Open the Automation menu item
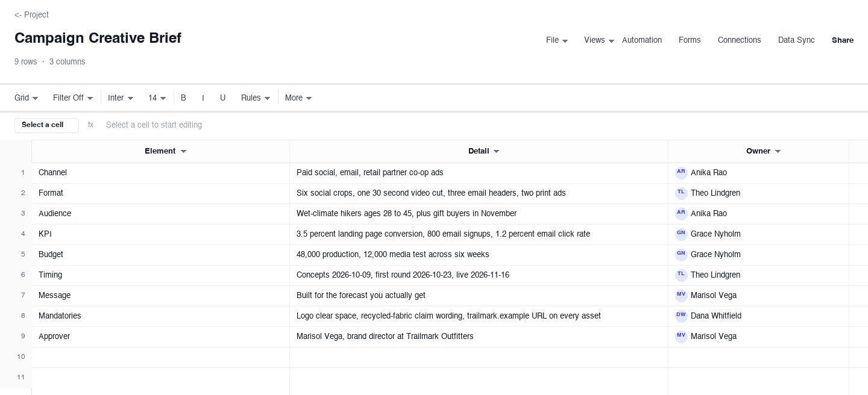The height and width of the screenshot is (395, 868). (x=642, y=40)
